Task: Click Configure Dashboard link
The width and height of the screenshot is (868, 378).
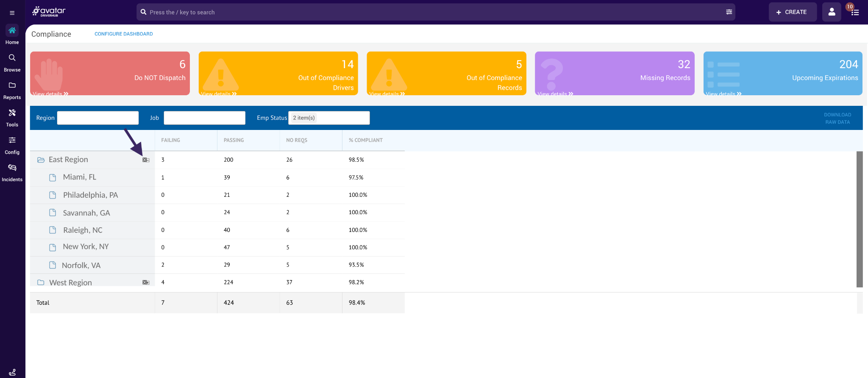Action: click(x=123, y=34)
